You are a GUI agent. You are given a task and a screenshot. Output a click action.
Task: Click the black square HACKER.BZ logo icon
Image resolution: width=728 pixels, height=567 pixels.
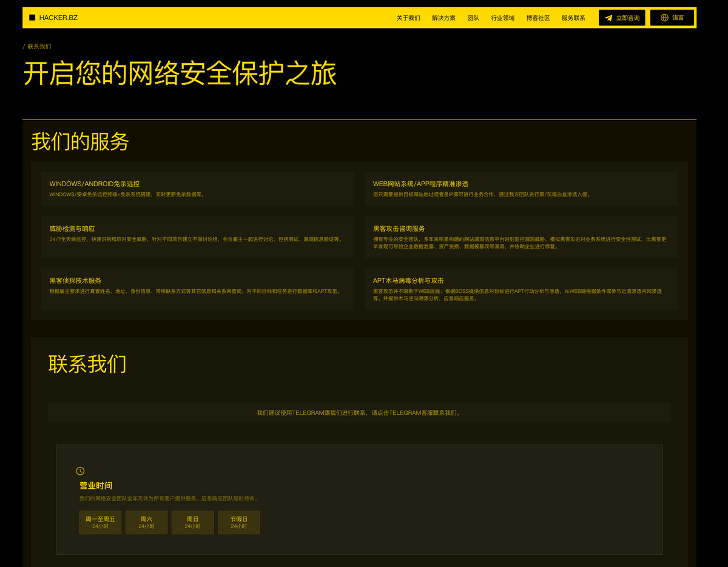click(32, 18)
